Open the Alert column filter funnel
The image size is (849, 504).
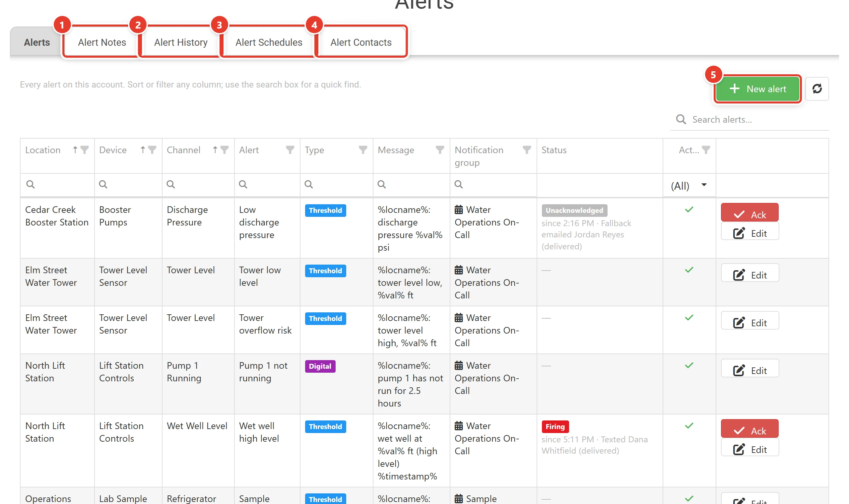point(290,150)
